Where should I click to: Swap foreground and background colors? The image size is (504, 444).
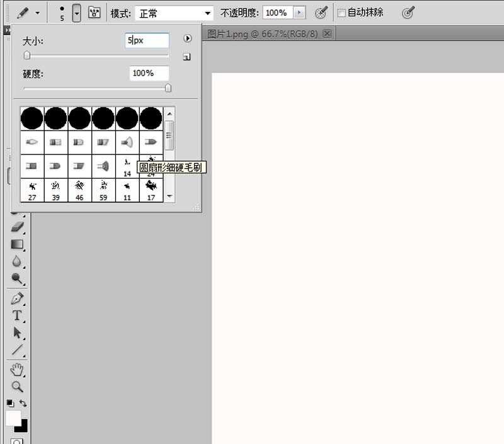[x=23, y=403]
